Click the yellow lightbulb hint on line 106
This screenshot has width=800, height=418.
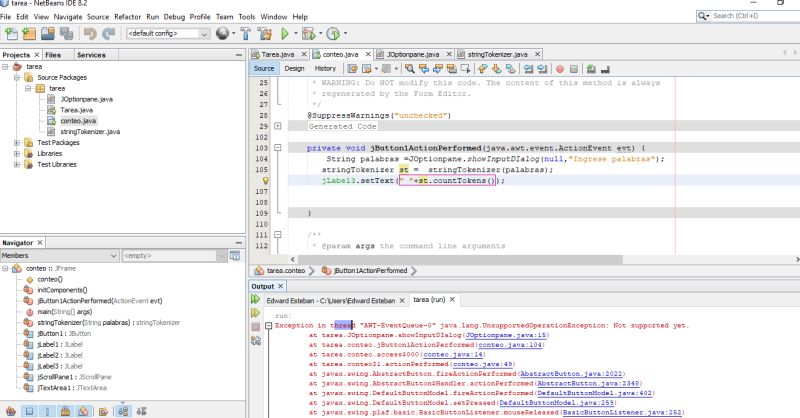265,180
